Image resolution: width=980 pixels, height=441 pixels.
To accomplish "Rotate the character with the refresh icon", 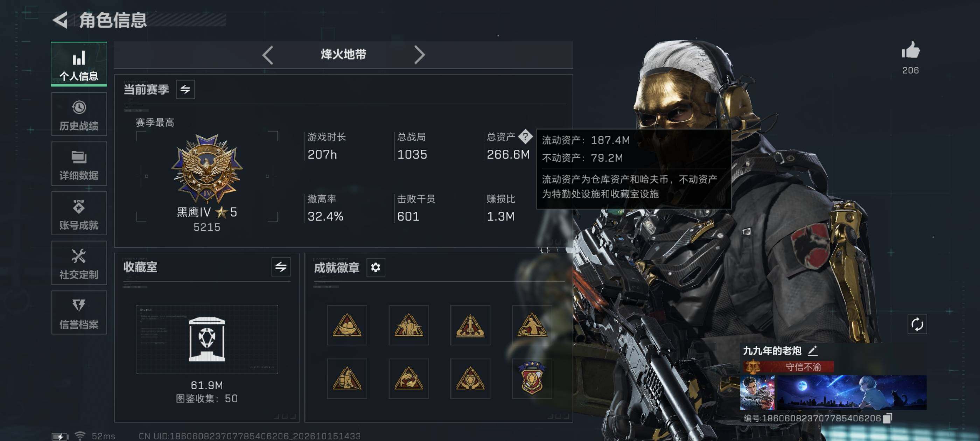I will pyautogui.click(x=917, y=324).
